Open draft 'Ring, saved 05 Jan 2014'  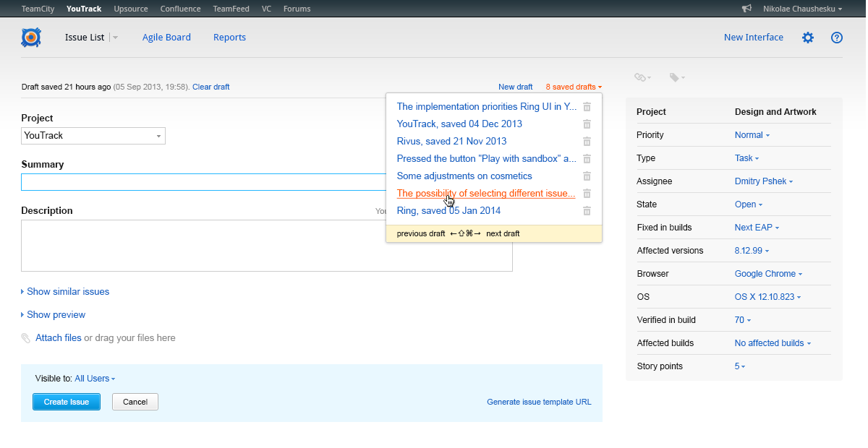point(448,211)
